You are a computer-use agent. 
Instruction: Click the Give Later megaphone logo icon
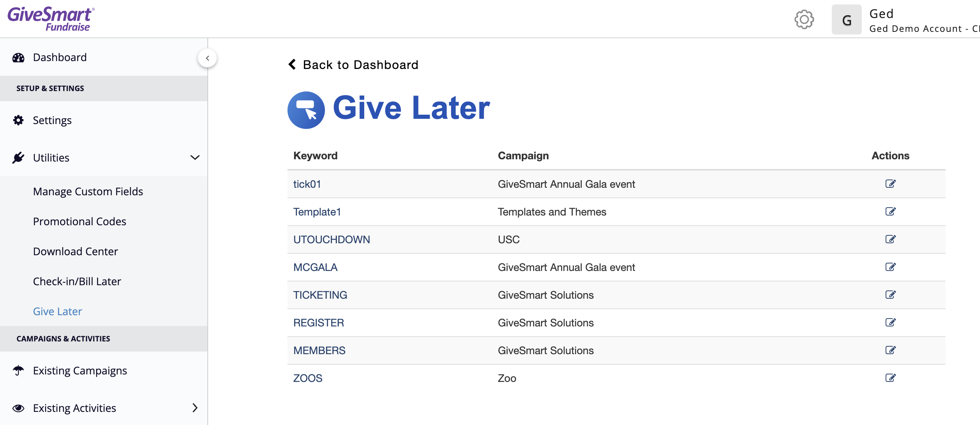coord(306,110)
